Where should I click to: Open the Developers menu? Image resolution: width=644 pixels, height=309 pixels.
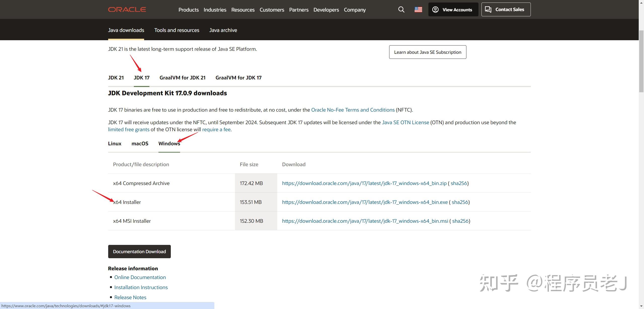(x=326, y=10)
